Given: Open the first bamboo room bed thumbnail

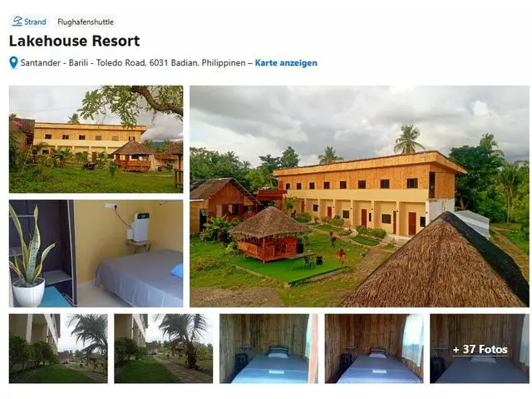Looking at the screenshot, I should [268, 348].
